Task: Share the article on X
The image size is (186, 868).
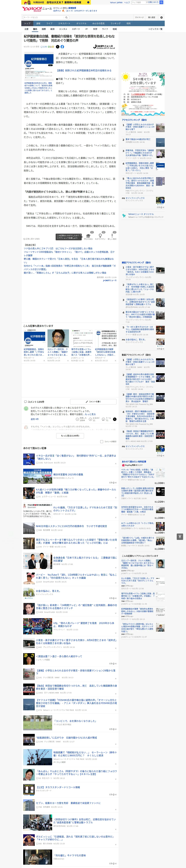Action: (x=57, y=47)
